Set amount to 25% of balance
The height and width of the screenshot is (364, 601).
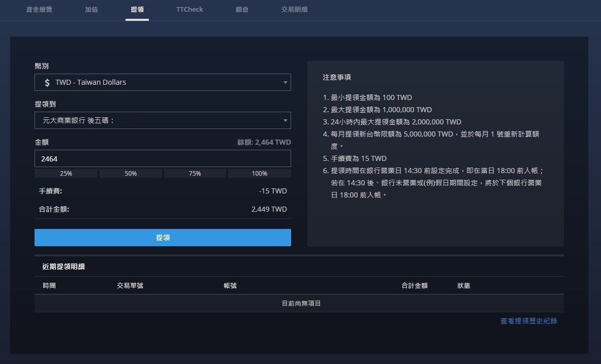coord(66,174)
